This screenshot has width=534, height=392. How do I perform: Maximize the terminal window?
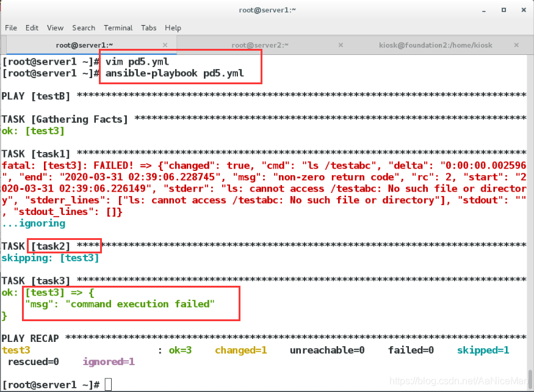click(503, 10)
